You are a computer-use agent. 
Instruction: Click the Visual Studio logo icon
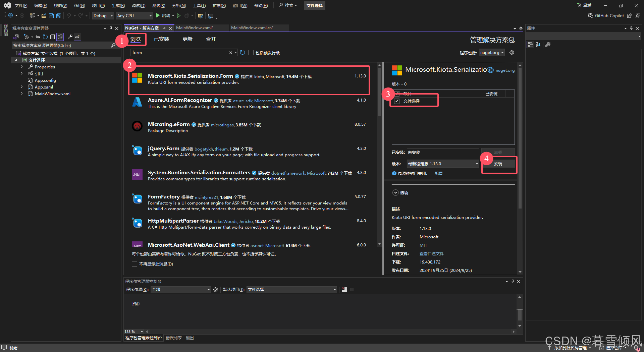click(7, 5)
